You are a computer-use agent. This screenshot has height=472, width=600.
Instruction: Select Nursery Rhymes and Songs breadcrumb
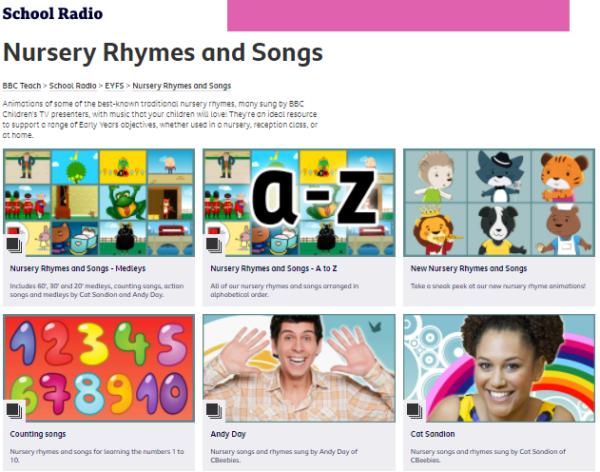(182, 86)
